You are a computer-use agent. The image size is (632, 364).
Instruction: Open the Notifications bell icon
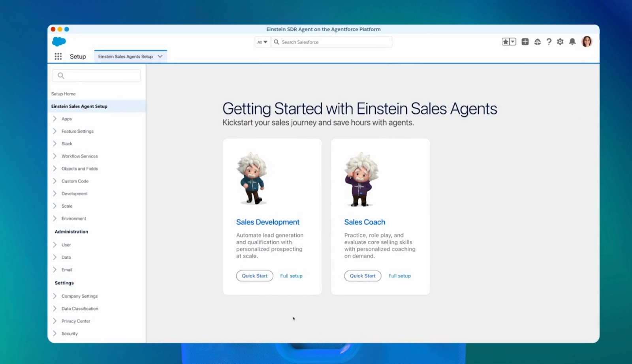coord(572,42)
